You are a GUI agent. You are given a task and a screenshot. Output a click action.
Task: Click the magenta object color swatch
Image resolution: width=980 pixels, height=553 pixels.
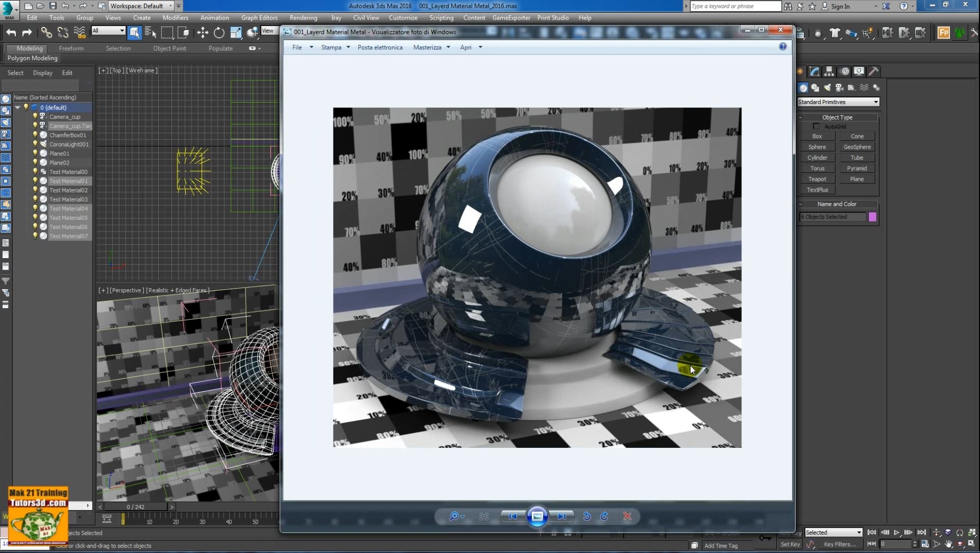click(x=873, y=217)
